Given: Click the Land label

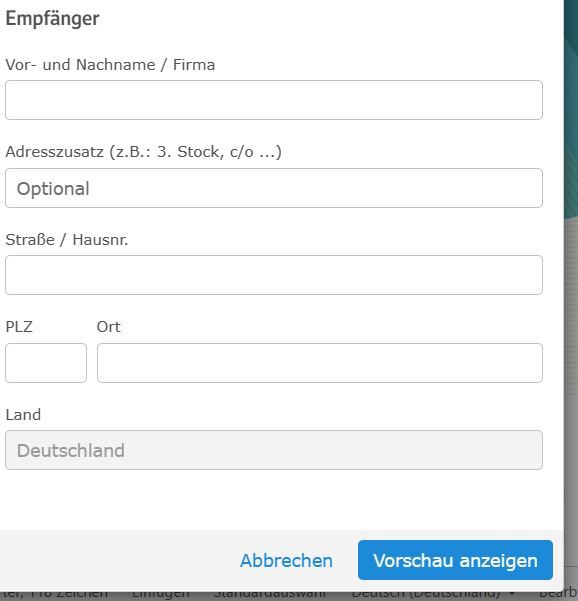Looking at the screenshot, I should (x=23, y=415).
